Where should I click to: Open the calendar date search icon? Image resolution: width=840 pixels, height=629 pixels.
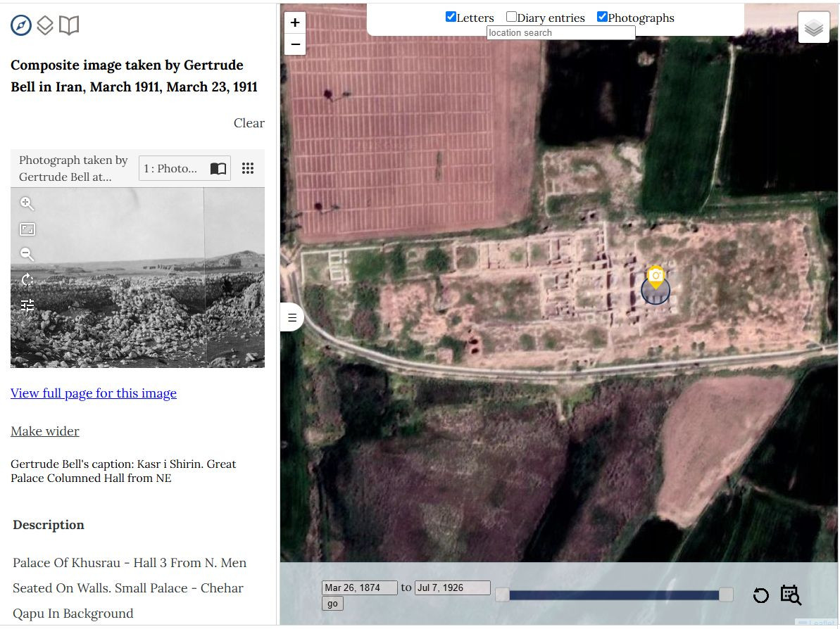(791, 595)
